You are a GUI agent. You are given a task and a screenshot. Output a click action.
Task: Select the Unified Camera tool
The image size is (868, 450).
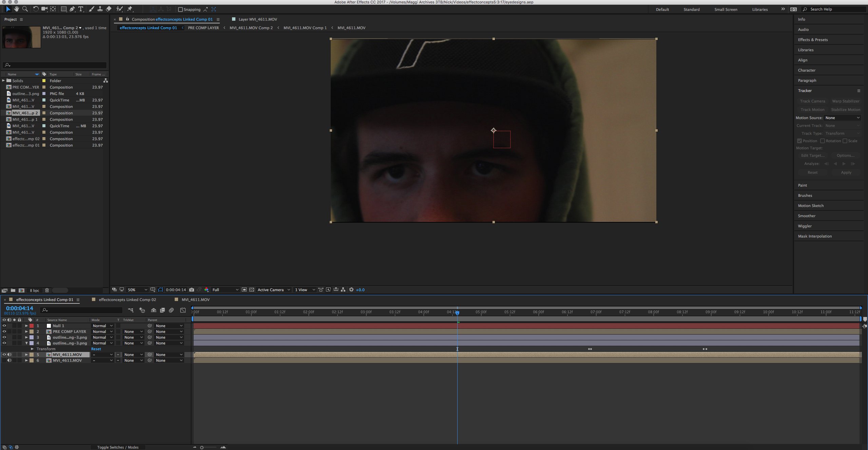[44, 9]
